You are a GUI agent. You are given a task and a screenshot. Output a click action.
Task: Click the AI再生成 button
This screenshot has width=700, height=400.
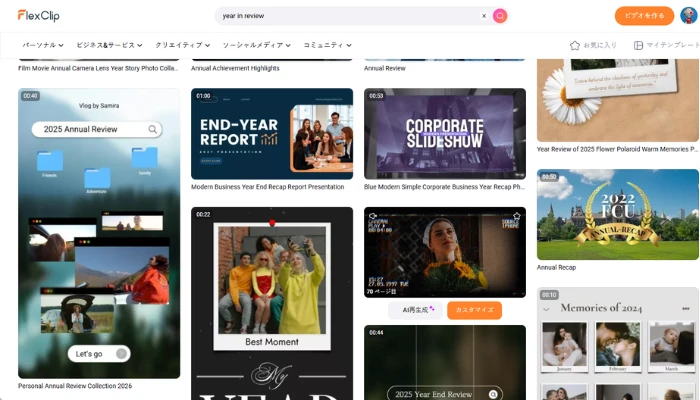click(415, 310)
